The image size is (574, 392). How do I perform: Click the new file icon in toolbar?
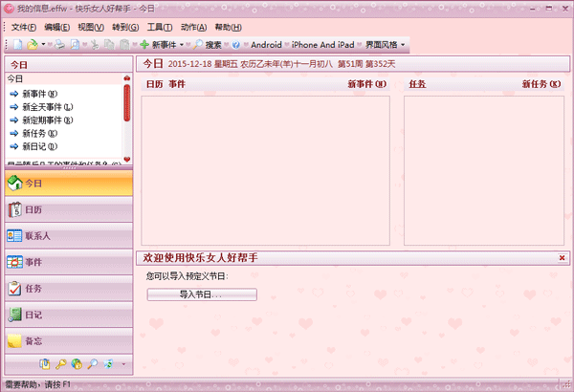[18, 44]
